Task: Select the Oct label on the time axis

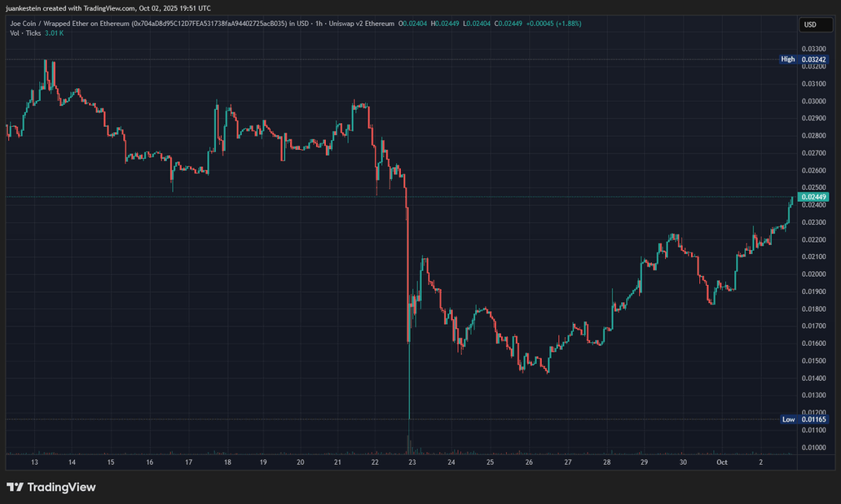Action: pos(721,462)
